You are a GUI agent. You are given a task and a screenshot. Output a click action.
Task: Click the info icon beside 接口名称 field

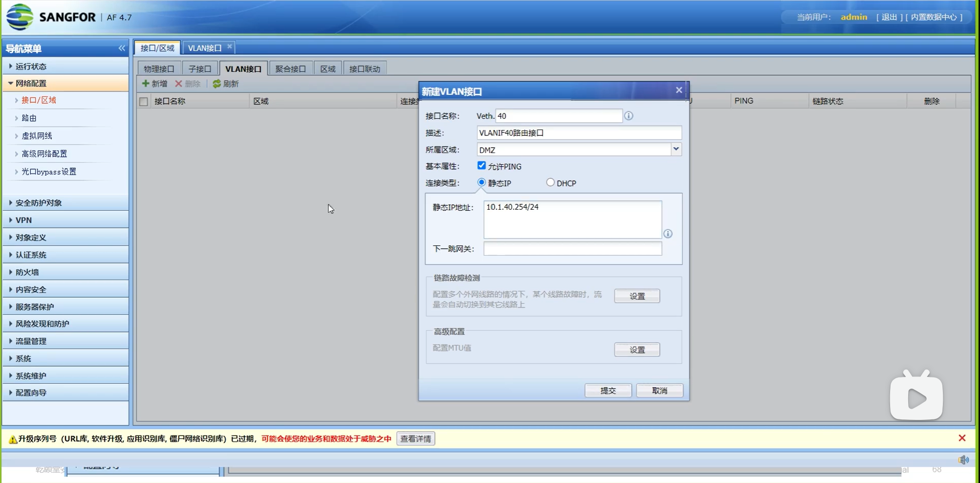coord(629,116)
